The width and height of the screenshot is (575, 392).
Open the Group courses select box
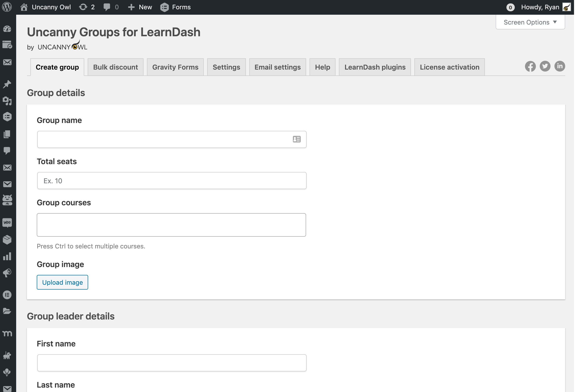pyautogui.click(x=171, y=225)
